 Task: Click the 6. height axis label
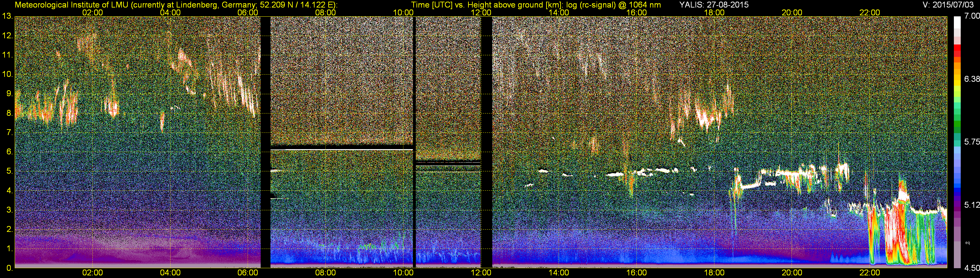pyautogui.click(x=9, y=152)
